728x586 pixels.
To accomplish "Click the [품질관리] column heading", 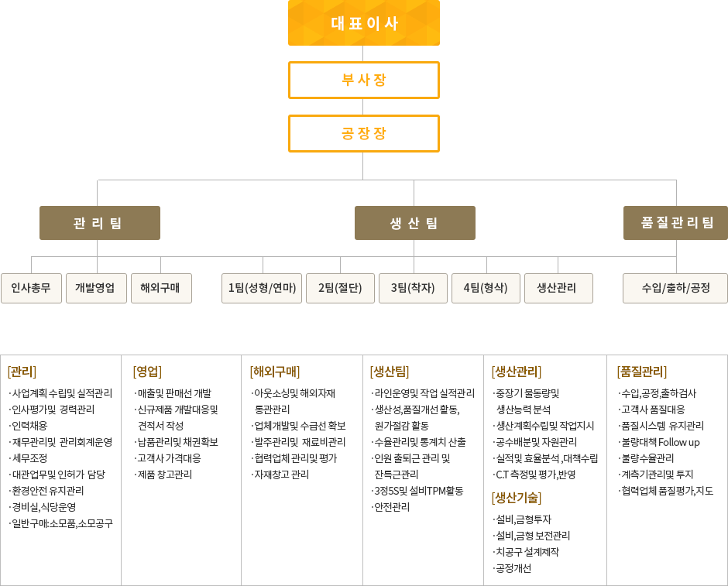I will click(641, 372).
